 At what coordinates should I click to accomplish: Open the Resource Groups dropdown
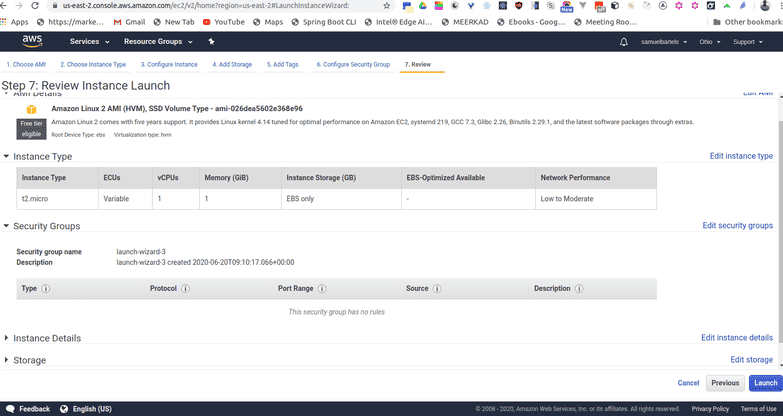(158, 41)
